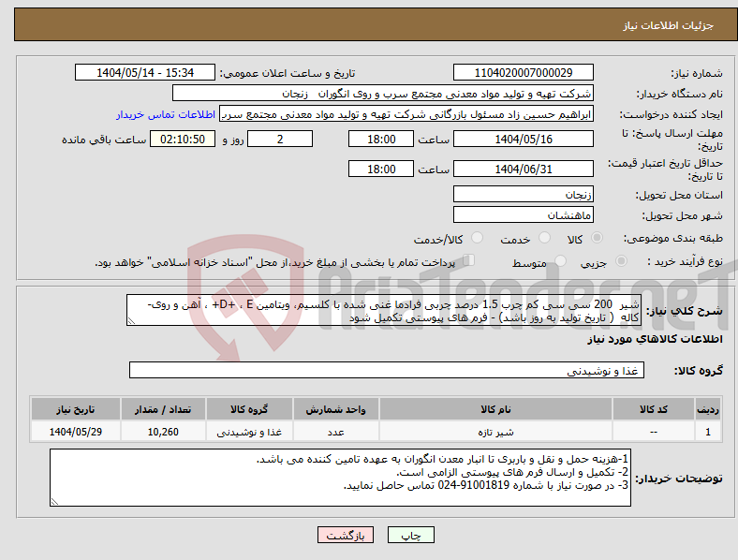Open اطلاعات تماس خریدار link
Image resolution: width=738 pixels, height=560 pixels.
pyautogui.click(x=166, y=114)
